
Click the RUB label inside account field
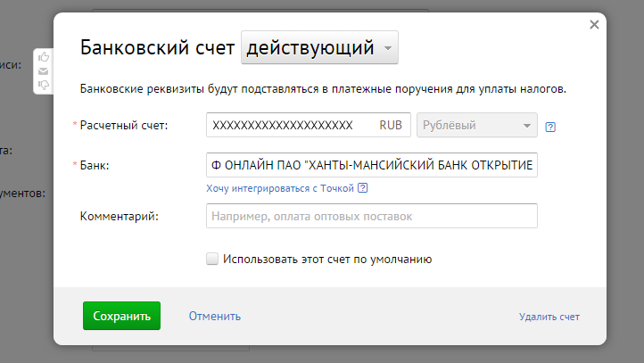[391, 125]
